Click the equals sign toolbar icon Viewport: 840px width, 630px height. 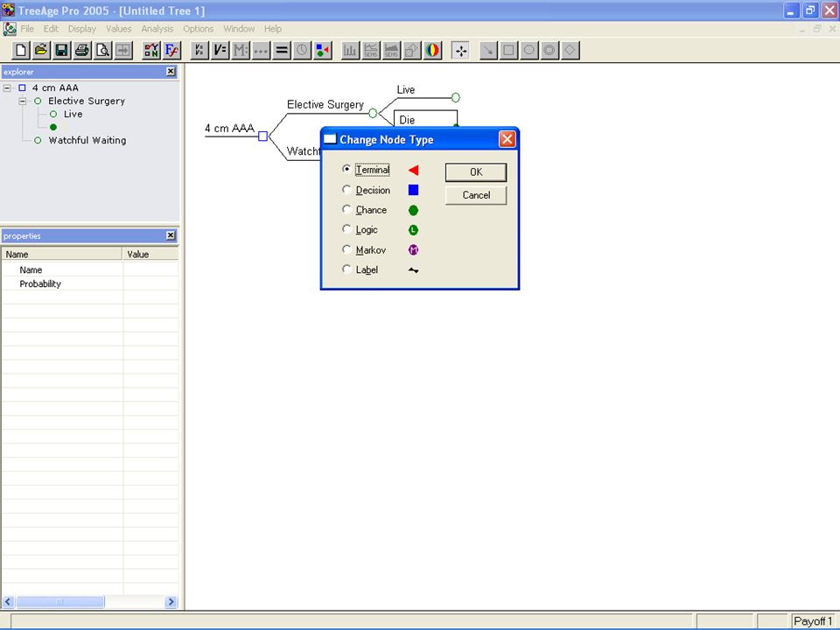281,51
